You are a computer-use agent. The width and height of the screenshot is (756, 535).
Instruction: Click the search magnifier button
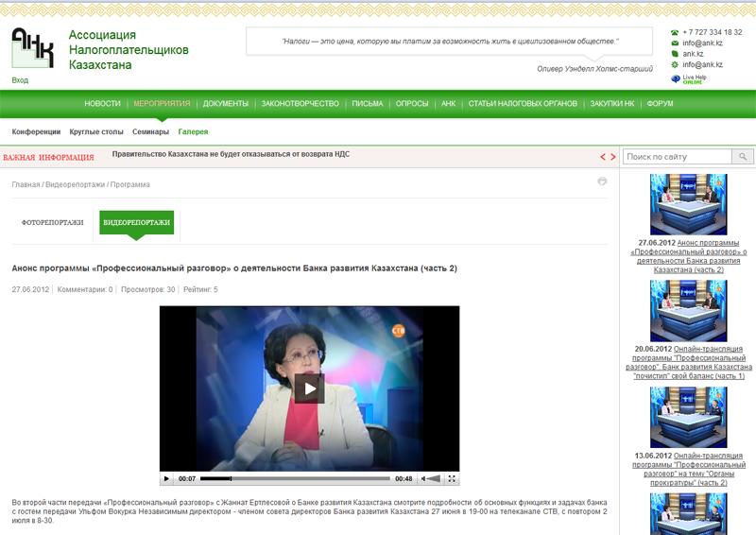744,156
